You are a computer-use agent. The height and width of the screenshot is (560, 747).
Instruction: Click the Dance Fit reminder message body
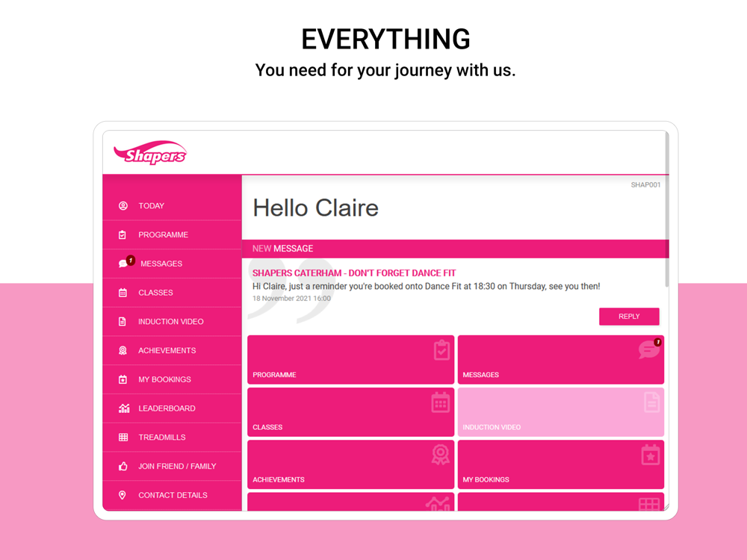click(x=426, y=286)
